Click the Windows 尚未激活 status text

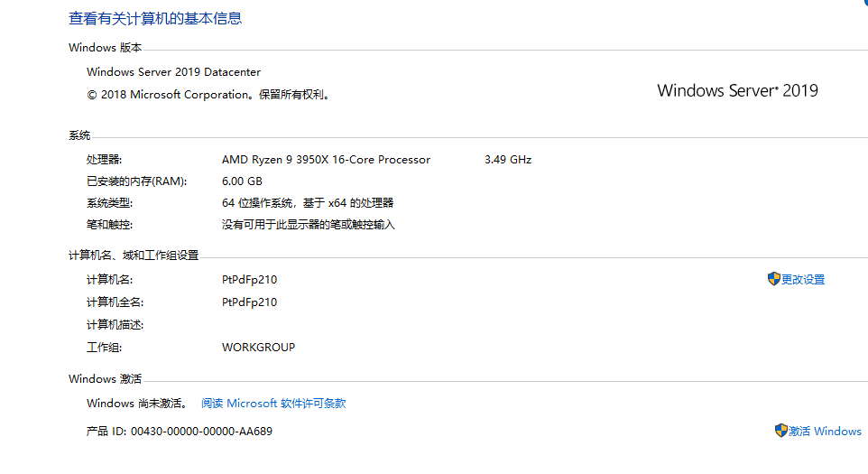(x=138, y=403)
